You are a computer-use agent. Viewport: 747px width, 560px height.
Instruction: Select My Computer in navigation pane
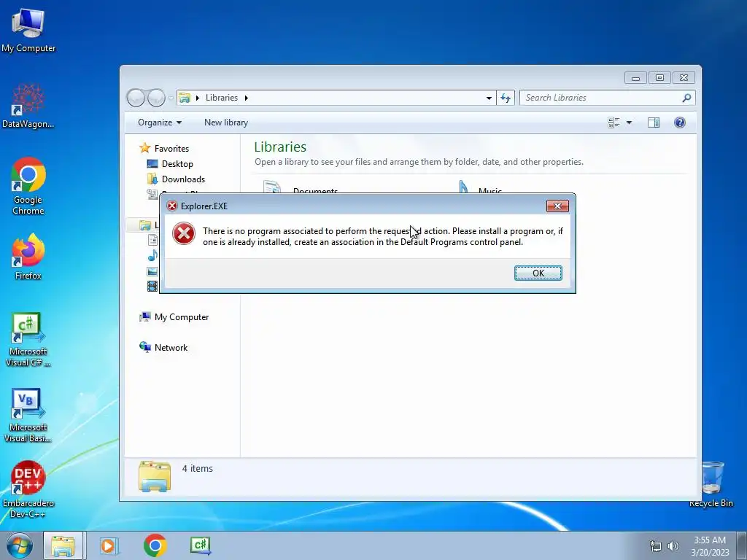pos(174,317)
